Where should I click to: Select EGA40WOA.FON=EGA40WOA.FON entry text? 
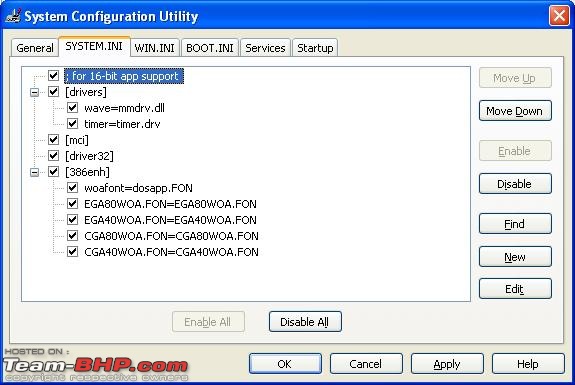(x=170, y=220)
